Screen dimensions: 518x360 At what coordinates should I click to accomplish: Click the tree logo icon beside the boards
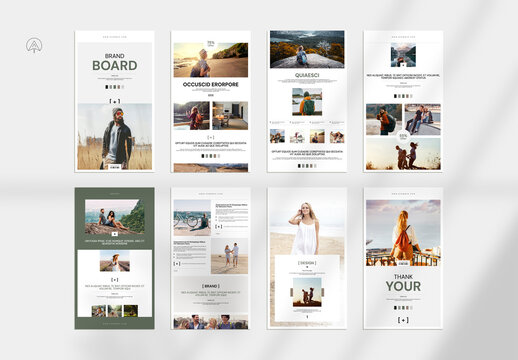pyautogui.click(x=34, y=46)
